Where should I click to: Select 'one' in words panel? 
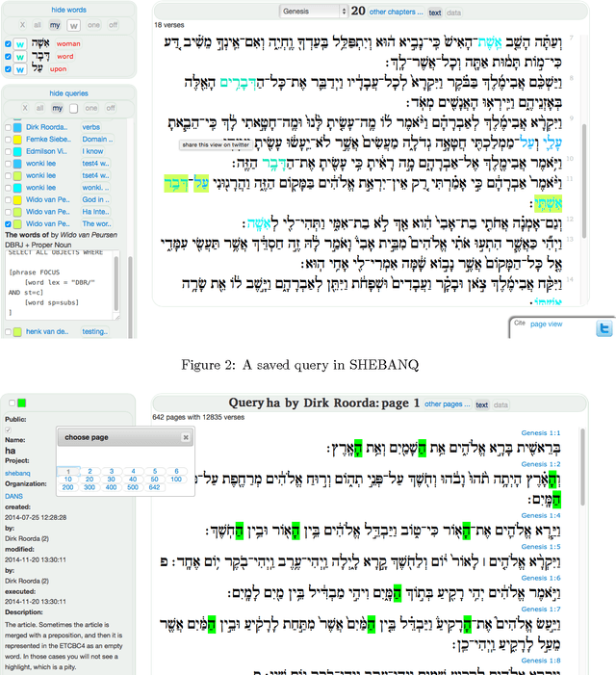93,25
